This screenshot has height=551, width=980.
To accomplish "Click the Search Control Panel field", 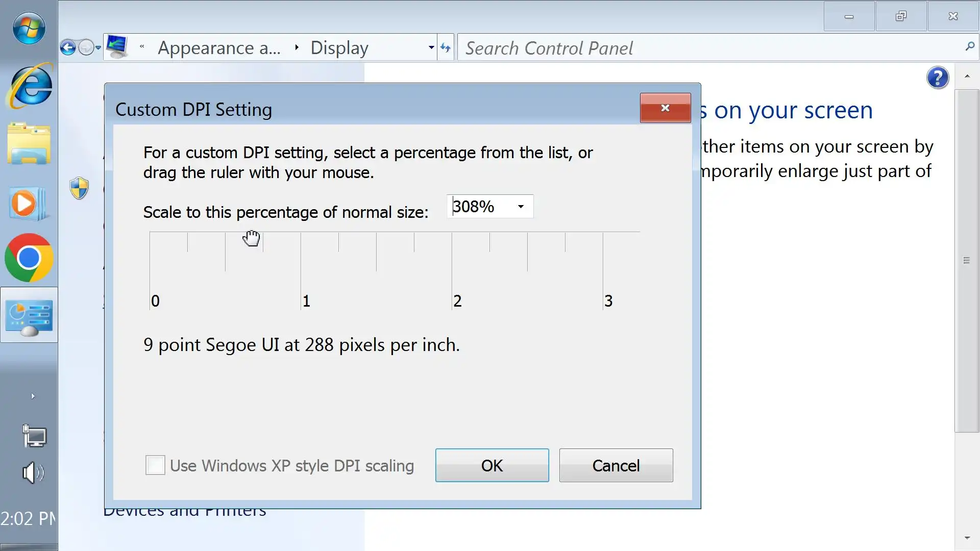I will click(709, 48).
